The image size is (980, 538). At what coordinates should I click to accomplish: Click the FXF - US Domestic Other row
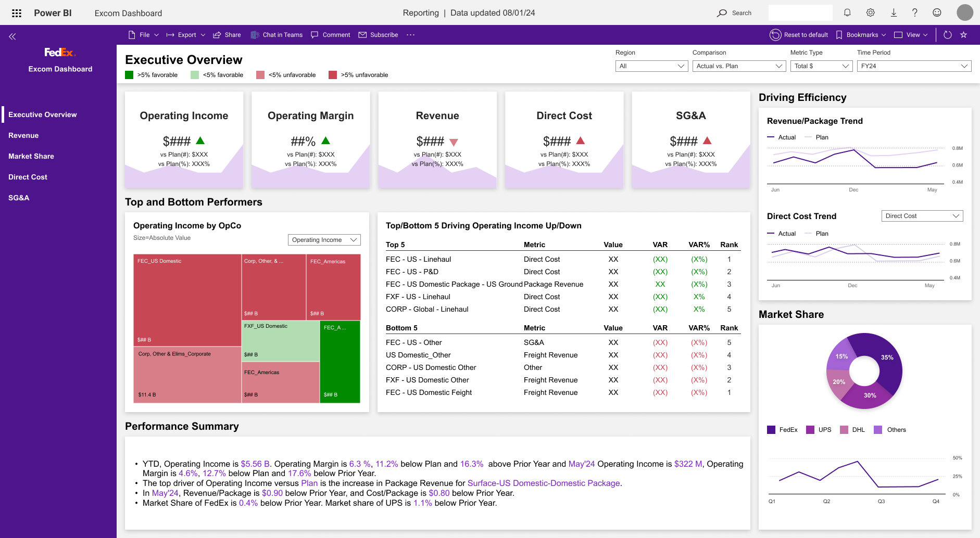562,380
